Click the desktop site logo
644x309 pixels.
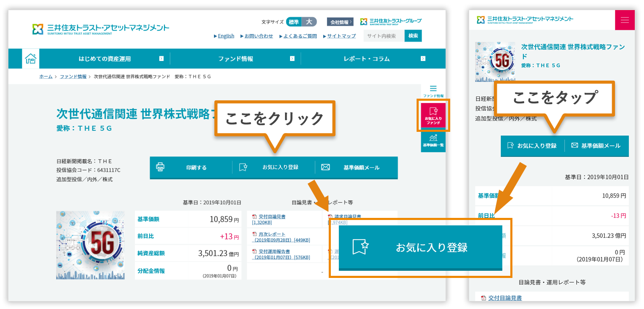tap(101, 29)
